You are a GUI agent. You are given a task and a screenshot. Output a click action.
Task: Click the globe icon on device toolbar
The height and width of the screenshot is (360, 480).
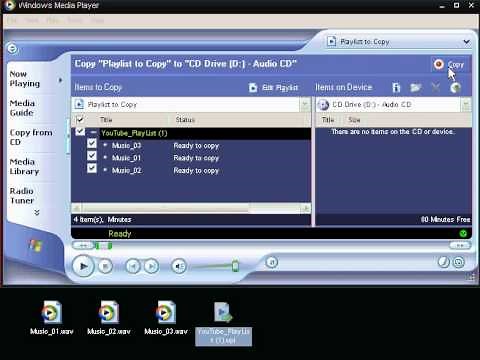point(455,88)
